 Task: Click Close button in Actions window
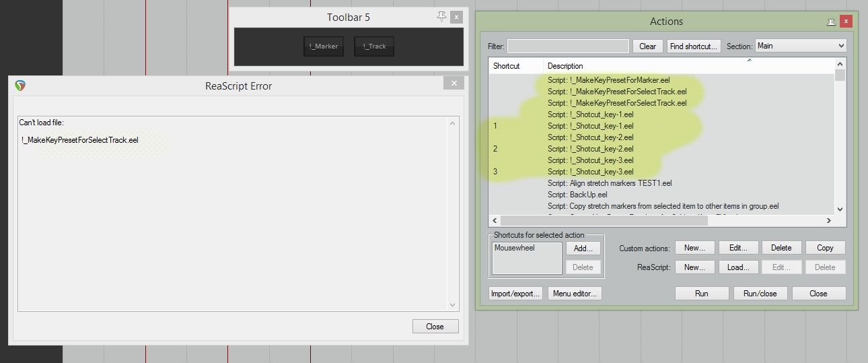click(818, 294)
